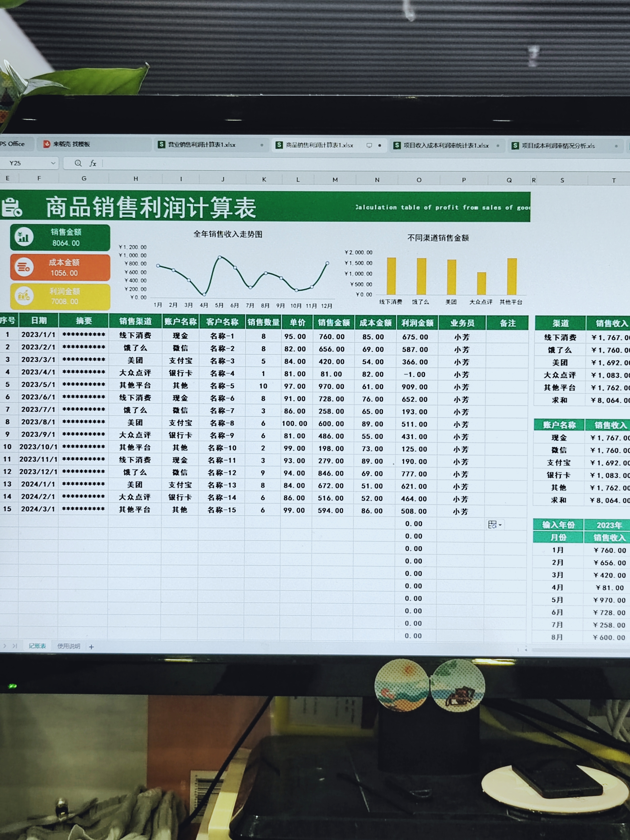
Task: Click the fx insert function icon
Action: (x=93, y=163)
